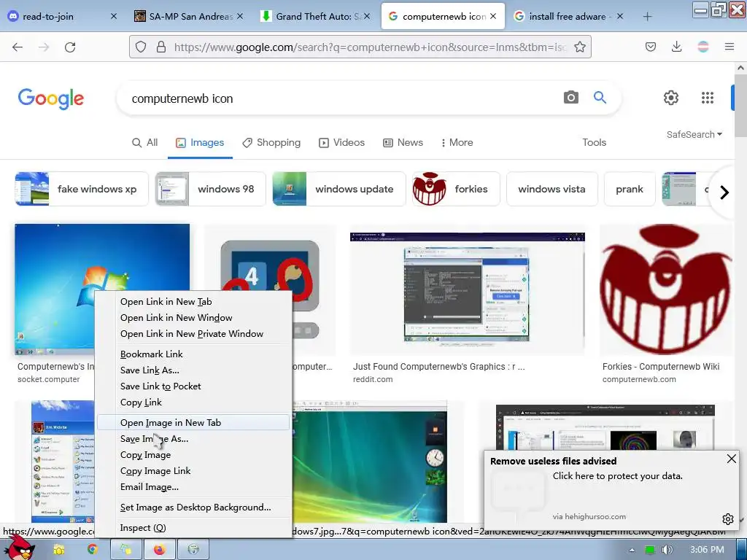Open Google quick settings gear
Image resolution: width=747 pixels, height=560 pixels.
pos(671,98)
